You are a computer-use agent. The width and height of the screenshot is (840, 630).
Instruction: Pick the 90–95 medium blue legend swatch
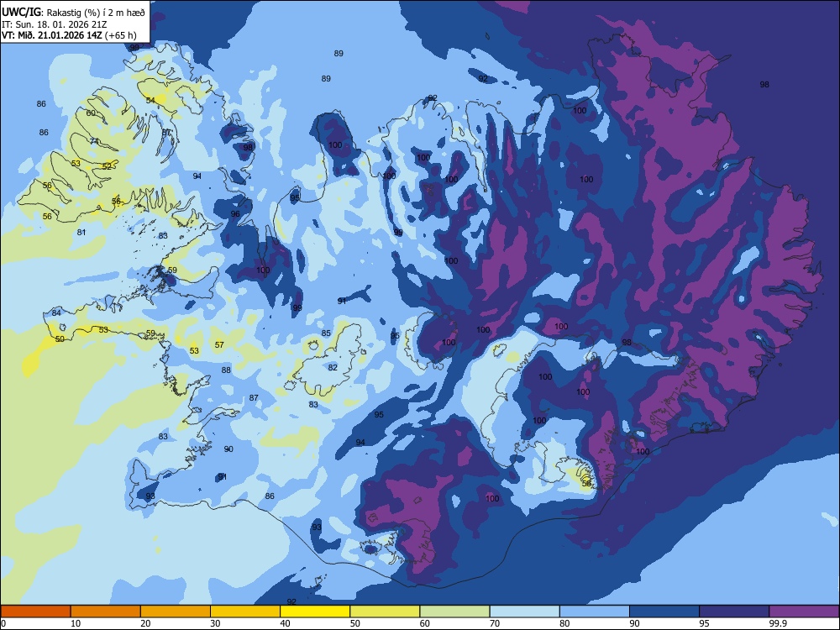(x=664, y=612)
